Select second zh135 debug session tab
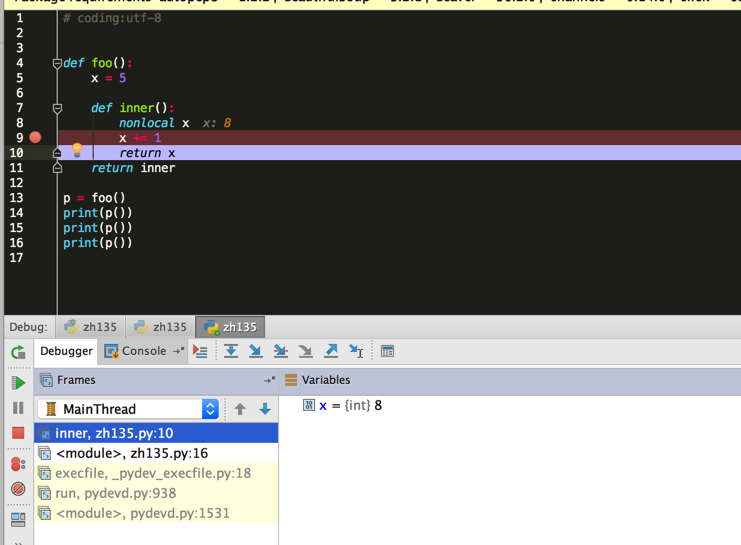Screen dimensions: 741x545 click(x=160, y=327)
